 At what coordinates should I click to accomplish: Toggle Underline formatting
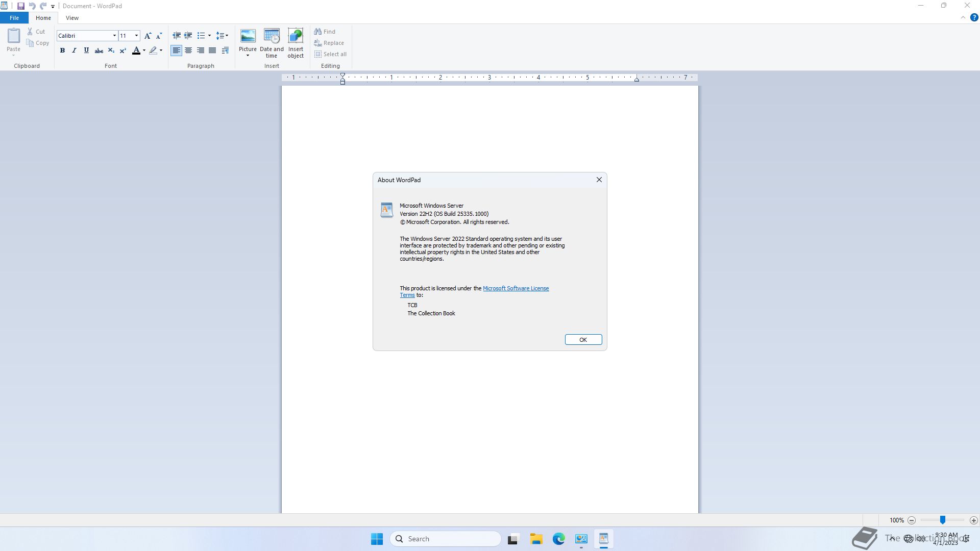click(x=86, y=51)
